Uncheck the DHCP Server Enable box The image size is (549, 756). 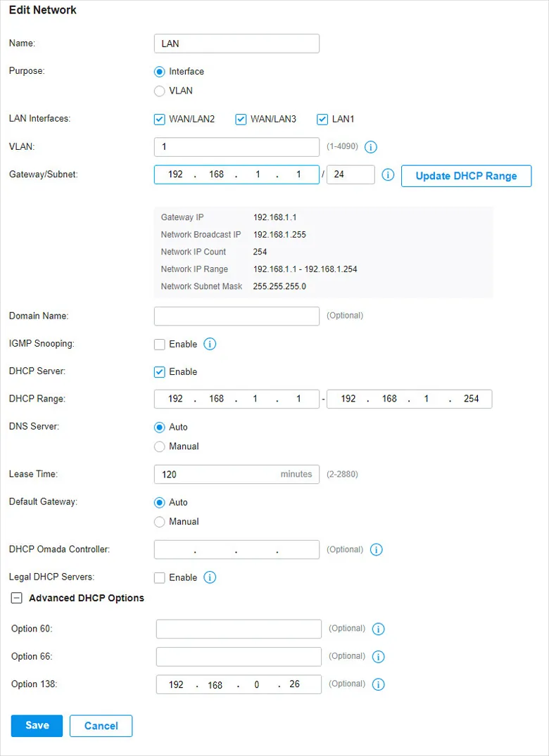pos(159,371)
